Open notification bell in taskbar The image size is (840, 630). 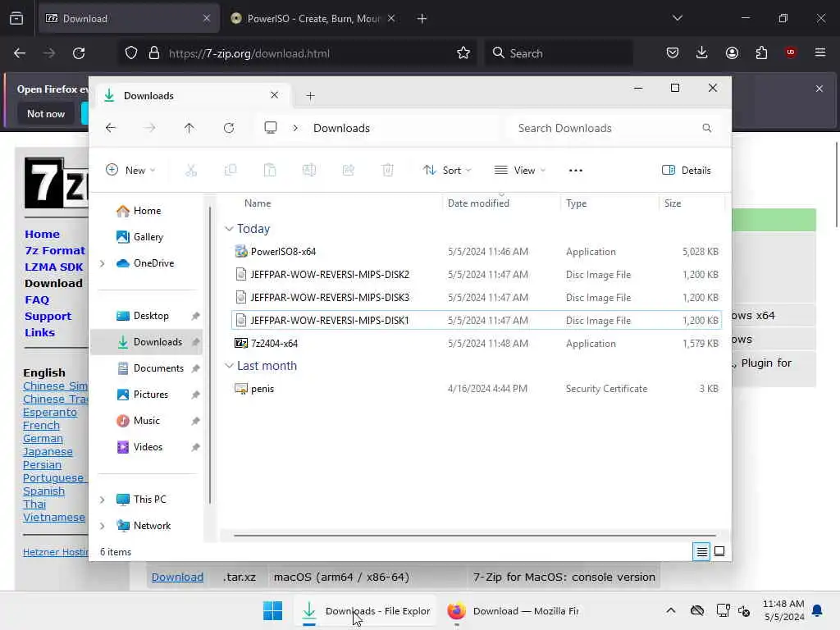coord(818,610)
